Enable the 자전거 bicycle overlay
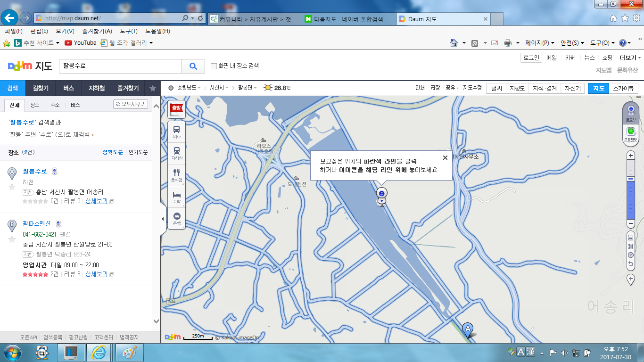 point(573,88)
